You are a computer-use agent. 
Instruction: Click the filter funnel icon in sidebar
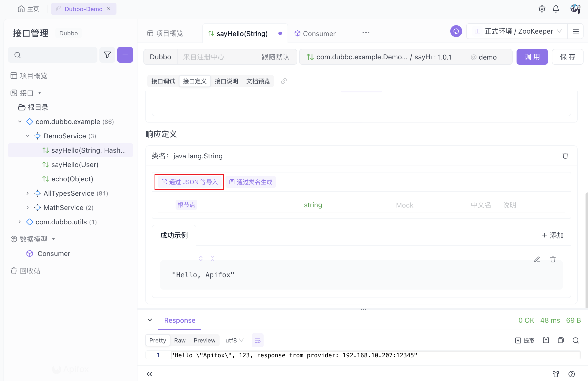(107, 55)
